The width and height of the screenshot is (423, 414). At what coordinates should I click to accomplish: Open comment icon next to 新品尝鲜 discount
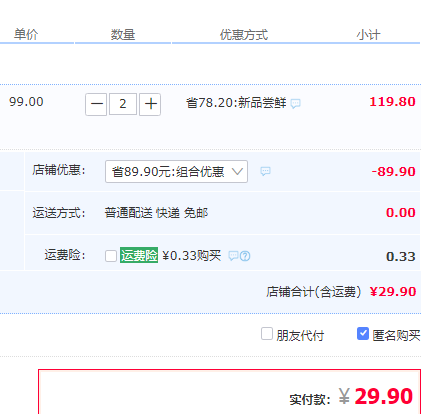295,104
